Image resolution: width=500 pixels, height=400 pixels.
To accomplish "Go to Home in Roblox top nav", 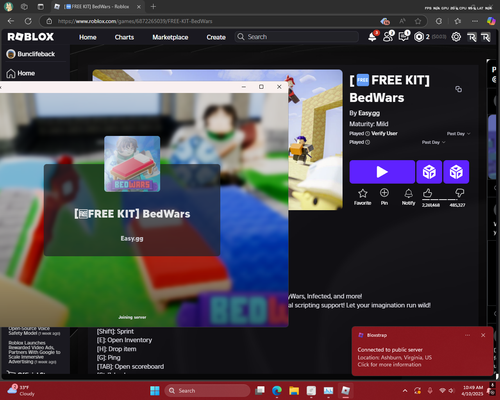I will click(88, 37).
